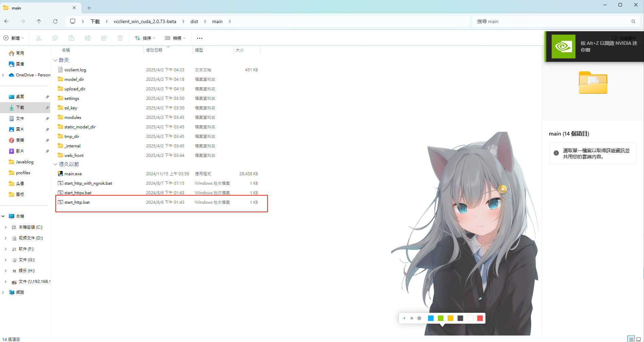Click the folder preview thumbnail in details pane
Image resolution: width=644 pixels, height=342 pixels.
click(593, 83)
